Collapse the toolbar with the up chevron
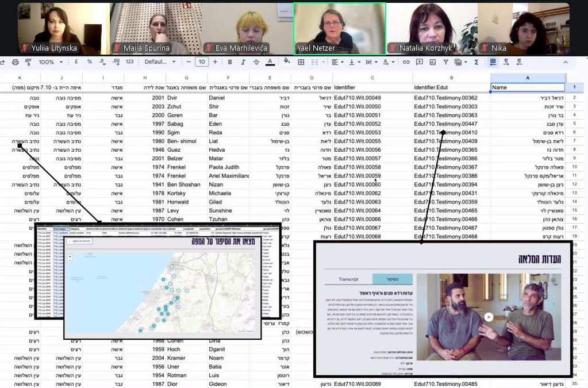 tap(565, 62)
